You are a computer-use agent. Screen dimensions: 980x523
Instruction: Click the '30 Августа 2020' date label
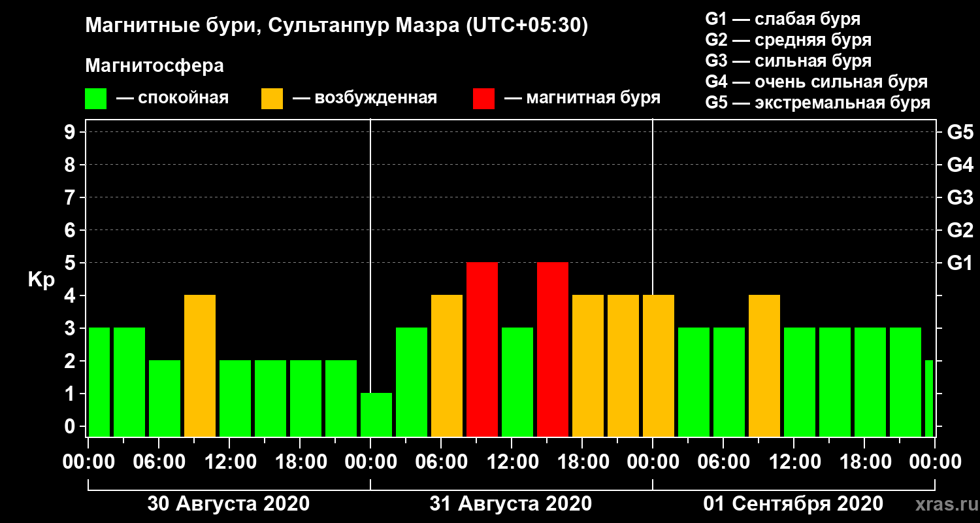(x=229, y=504)
